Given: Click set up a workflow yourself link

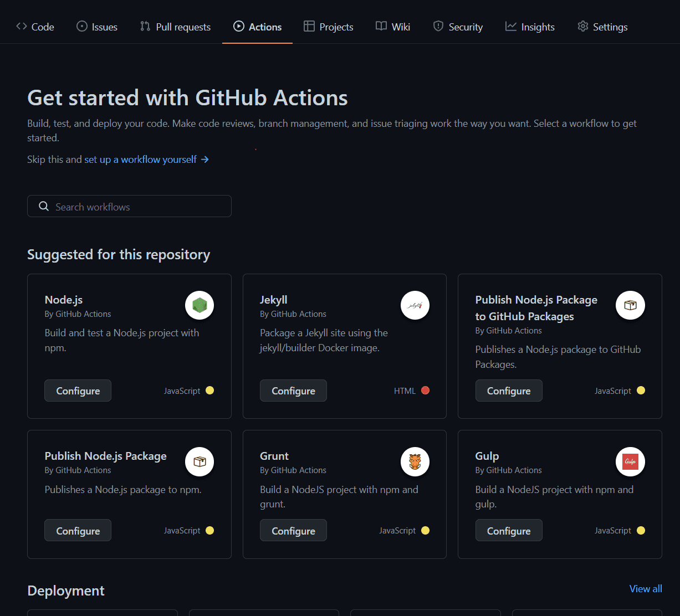Looking at the screenshot, I should (x=141, y=160).
